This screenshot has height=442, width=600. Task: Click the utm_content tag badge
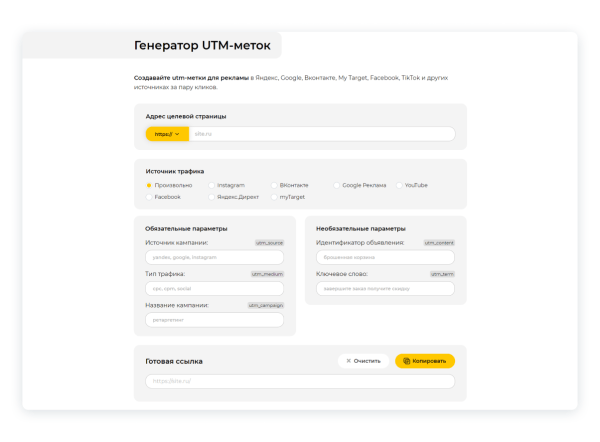pos(439,242)
